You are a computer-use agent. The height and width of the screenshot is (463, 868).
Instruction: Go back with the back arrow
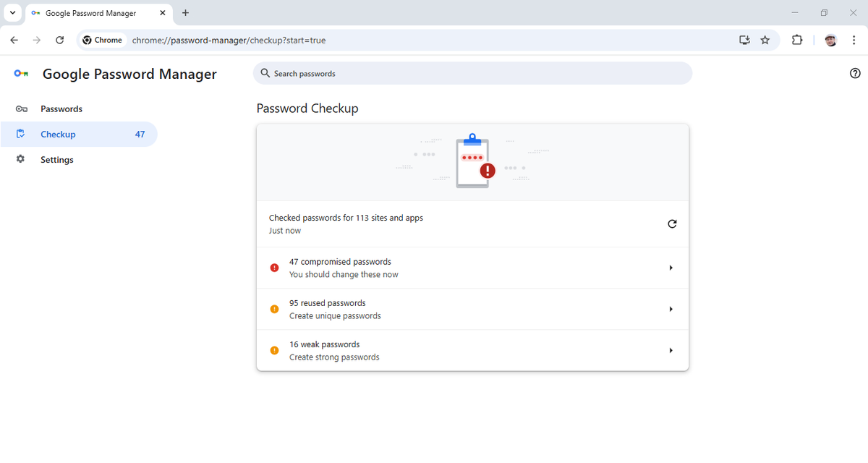pos(14,40)
